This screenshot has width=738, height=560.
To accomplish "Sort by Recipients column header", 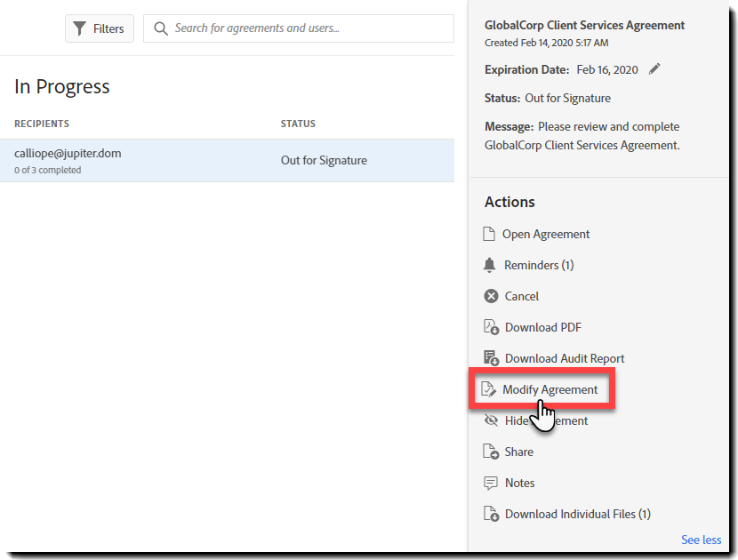I will pos(42,124).
